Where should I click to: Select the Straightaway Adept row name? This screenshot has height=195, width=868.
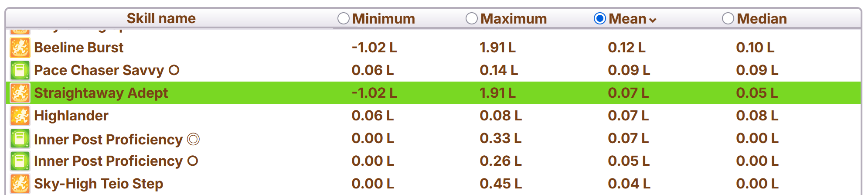(101, 93)
